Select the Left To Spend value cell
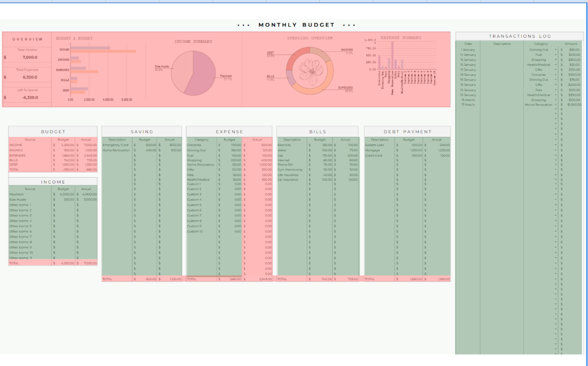588x366 pixels. pyautogui.click(x=30, y=98)
